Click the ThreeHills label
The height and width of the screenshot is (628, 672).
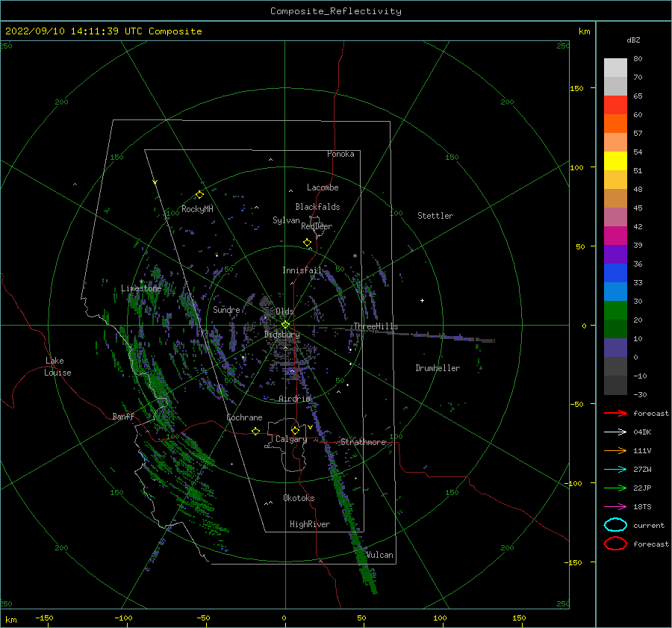coord(376,326)
